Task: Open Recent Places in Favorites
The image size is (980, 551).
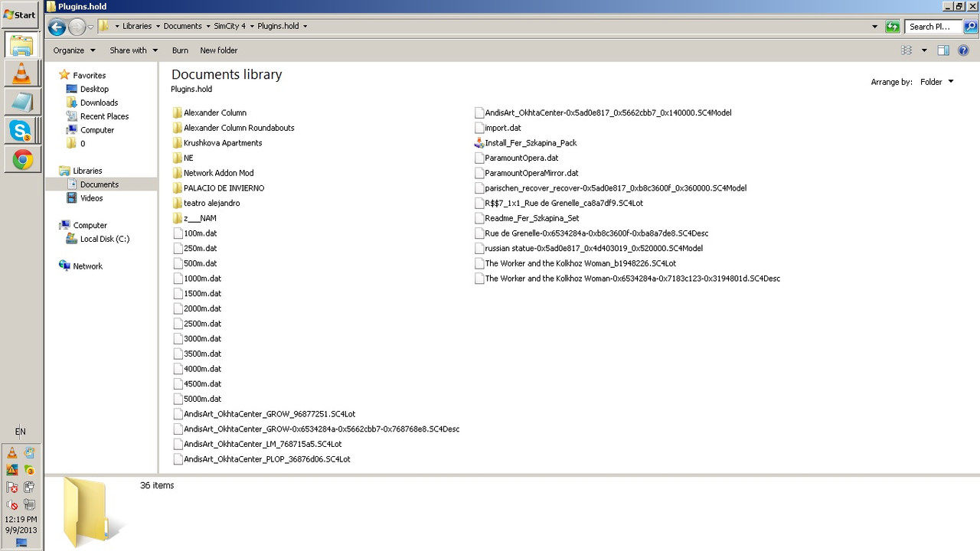Action: (104, 116)
